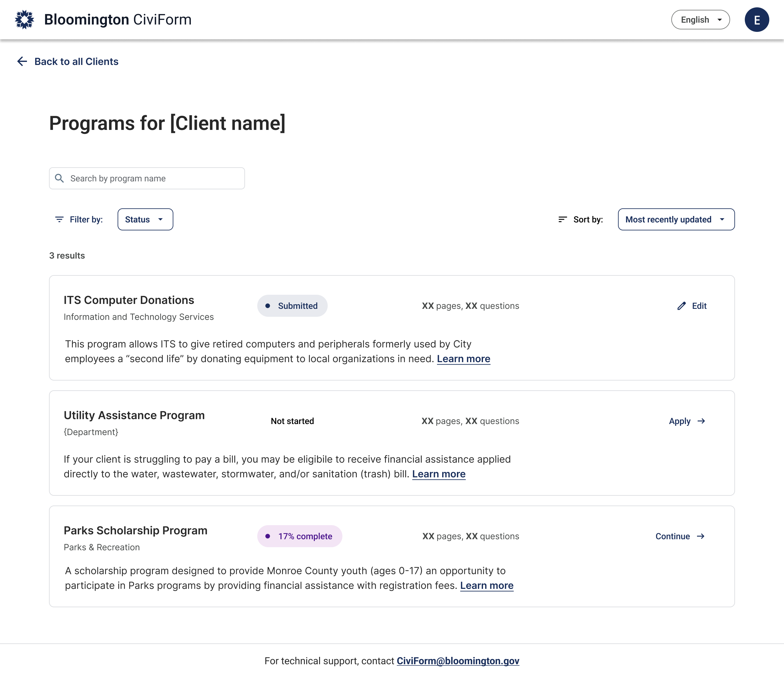Viewport: 784px width, 682px height.
Task: Click the back arrow icon near top left
Action: [x=22, y=61]
